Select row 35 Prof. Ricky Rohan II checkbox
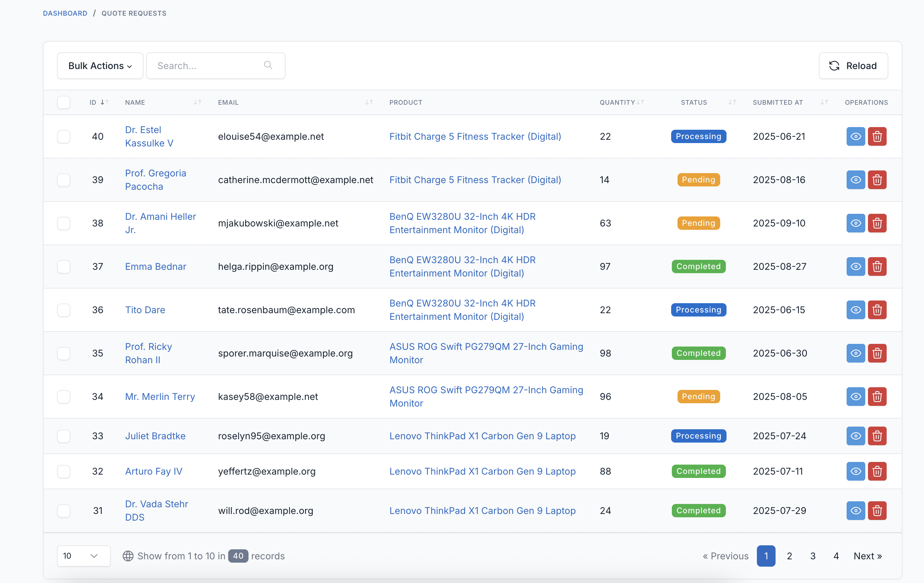Screen dimensions: 924x583 (64, 353)
